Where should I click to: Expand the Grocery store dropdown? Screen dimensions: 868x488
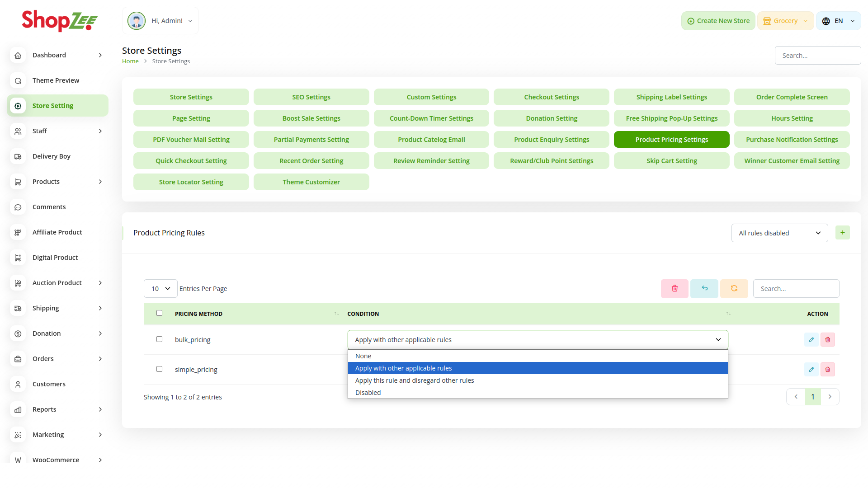click(785, 21)
